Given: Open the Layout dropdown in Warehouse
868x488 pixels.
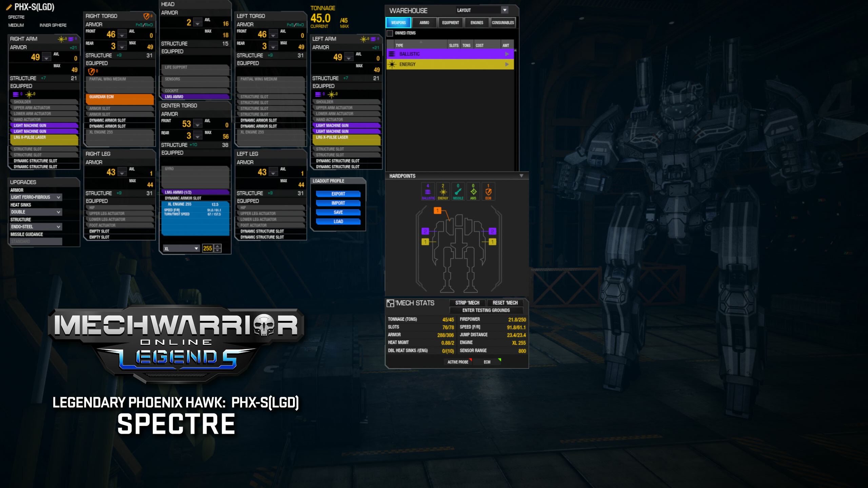Looking at the screenshot, I should (x=505, y=10).
